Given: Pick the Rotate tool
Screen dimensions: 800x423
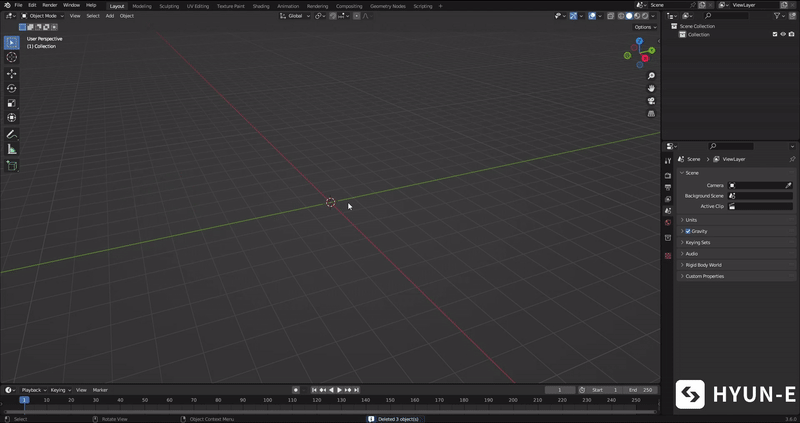Looking at the screenshot, I should coord(12,88).
